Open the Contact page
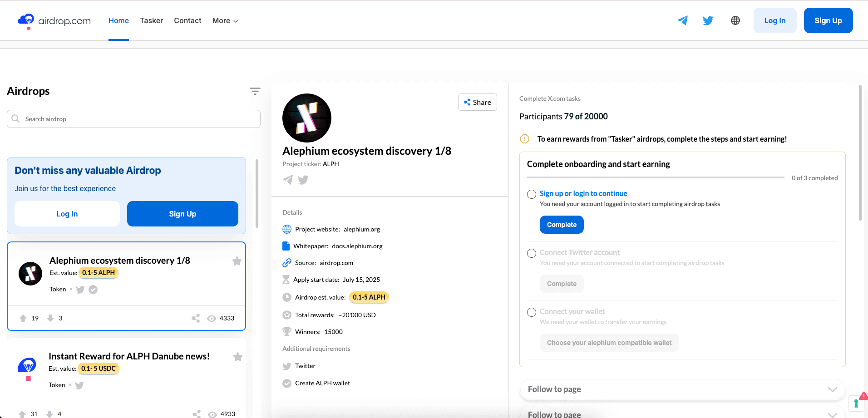 tap(187, 20)
